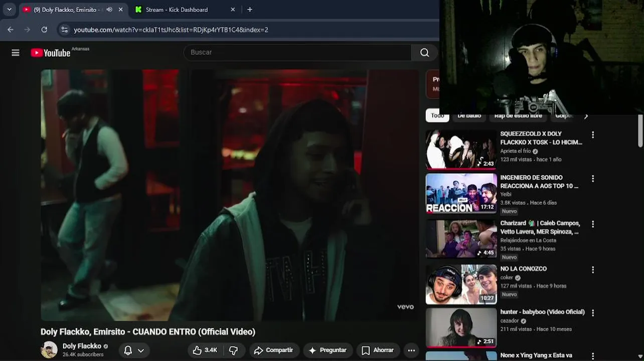Screen dimensions: 644x361
Task: Toggle the notification bell for Doly Flackko
Action: point(128,350)
